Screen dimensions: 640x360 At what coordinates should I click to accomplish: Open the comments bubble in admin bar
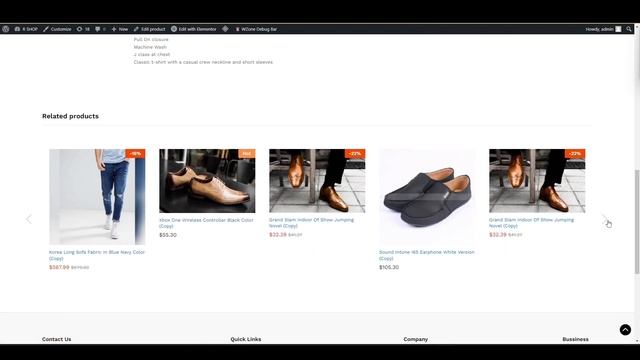(x=100, y=29)
